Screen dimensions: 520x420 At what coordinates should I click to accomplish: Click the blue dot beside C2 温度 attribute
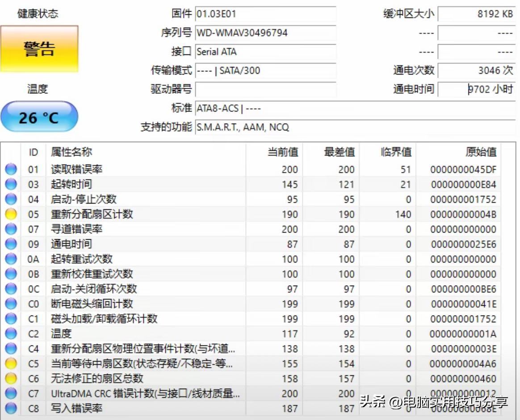click(x=10, y=333)
